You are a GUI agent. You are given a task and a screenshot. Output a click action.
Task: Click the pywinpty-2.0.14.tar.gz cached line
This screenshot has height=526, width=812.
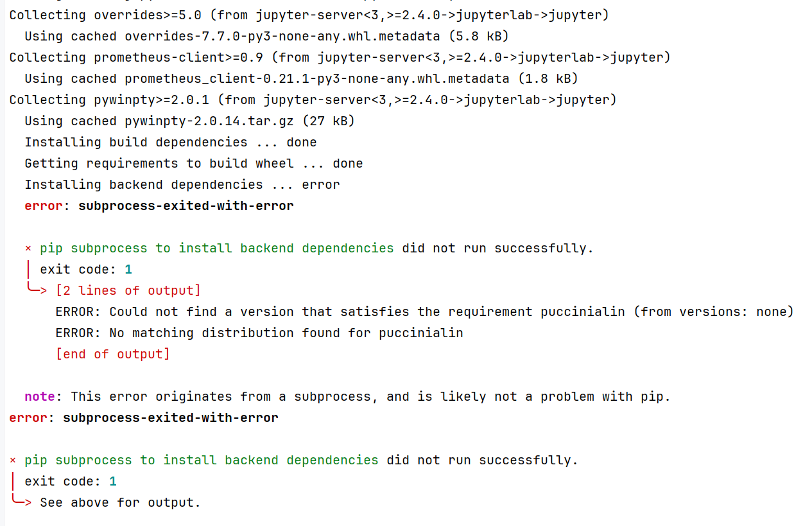pos(189,121)
